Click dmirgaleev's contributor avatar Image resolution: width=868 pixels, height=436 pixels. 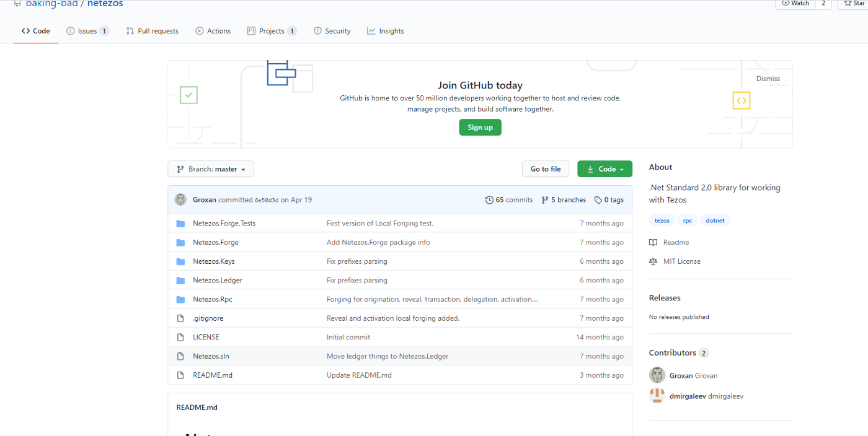coord(657,396)
